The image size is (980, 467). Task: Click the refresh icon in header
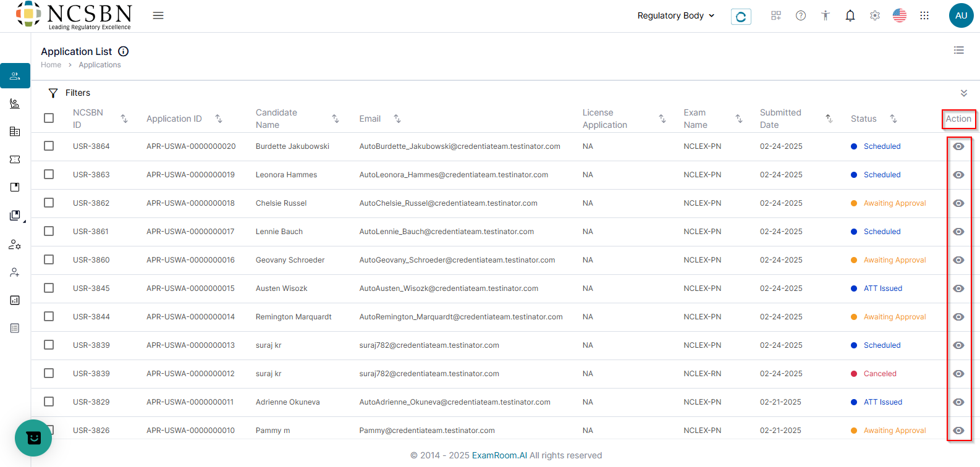point(741,17)
